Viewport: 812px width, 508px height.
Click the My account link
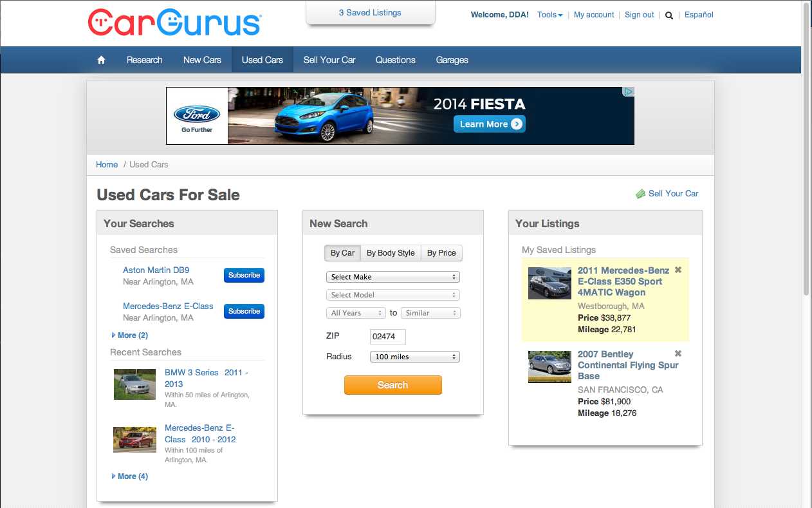click(x=594, y=15)
